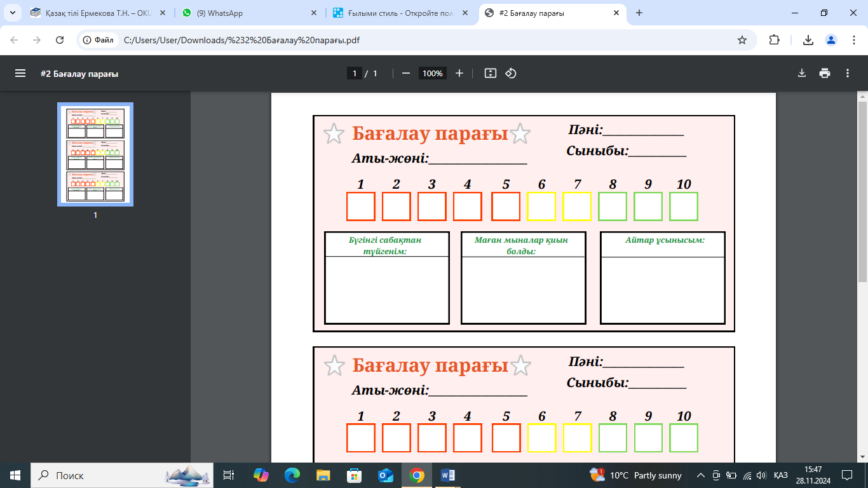
Task: View site information Файл chip
Action: click(98, 40)
